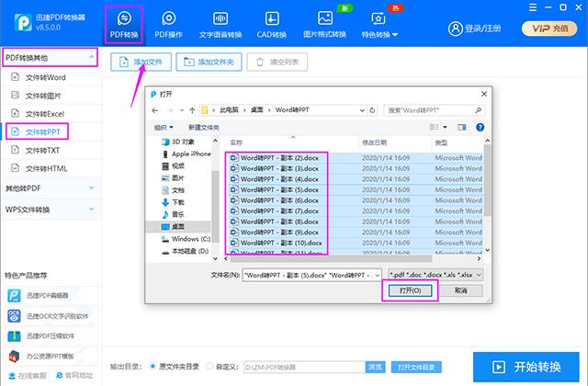Open the file type filter dropdown
Screen dimensions: 588x386
click(x=479, y=275)
